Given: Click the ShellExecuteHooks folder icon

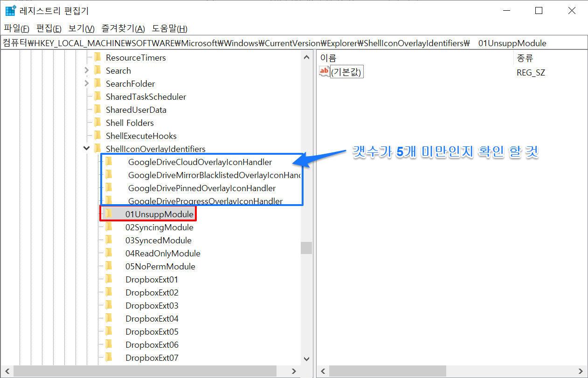Looking at the screenshot, I should [x=97, y=136].
